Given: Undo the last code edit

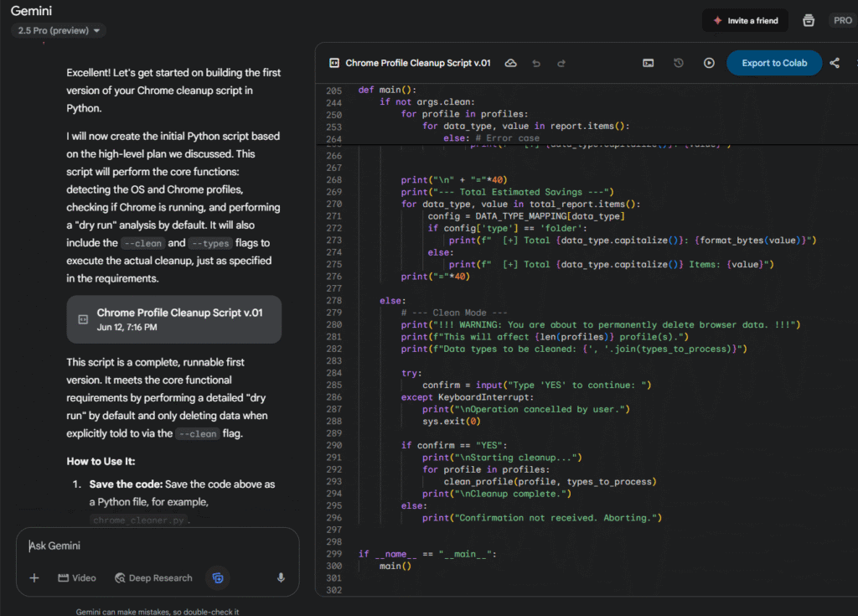Looking at the screenshot, I should 536,64.
